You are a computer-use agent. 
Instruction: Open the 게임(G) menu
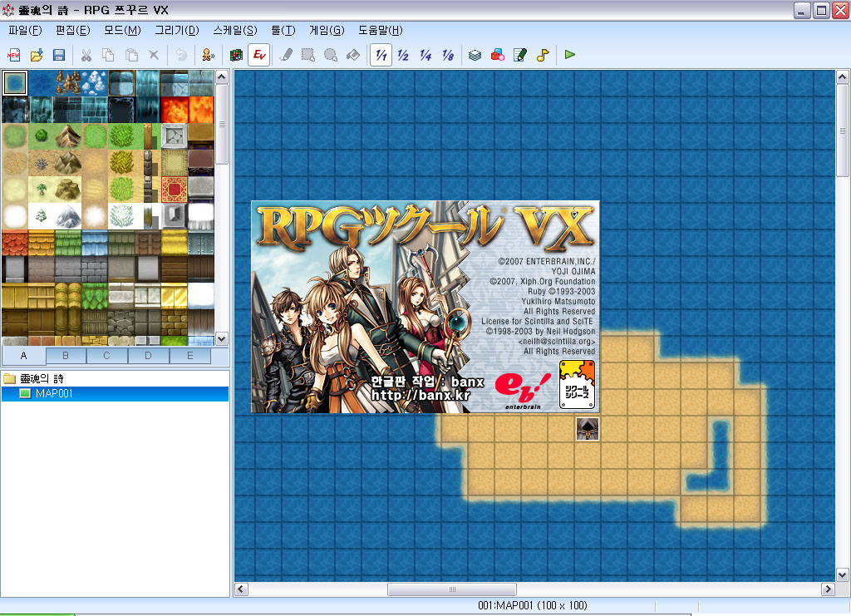[x=327, y=31]
